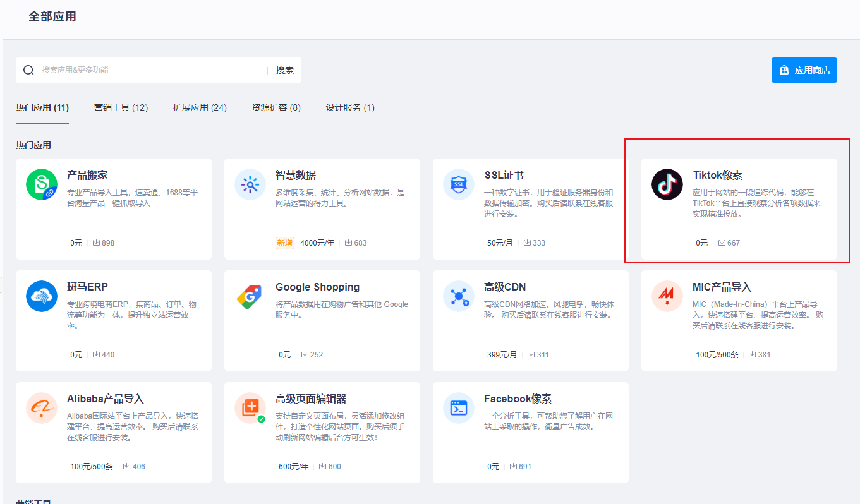Click the 搜索 button
The image size is (860, 504).
[285, 70]
